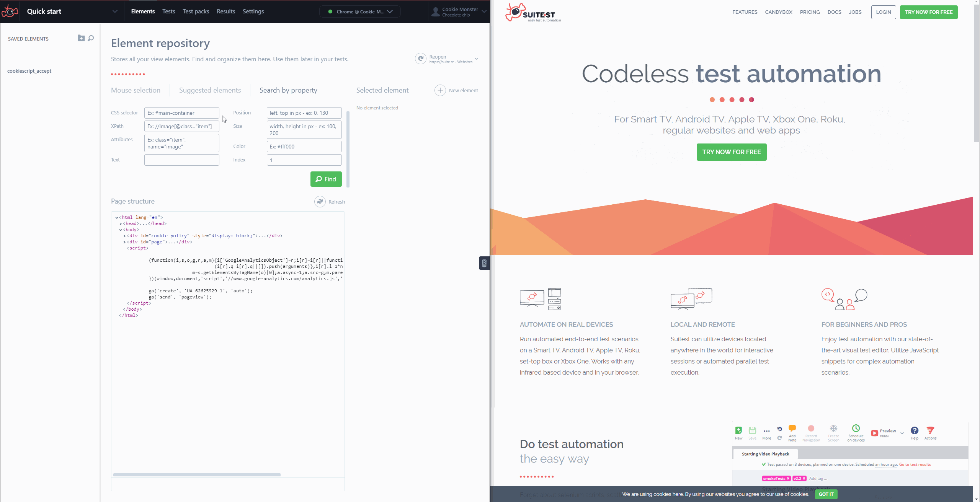Open the Results tab
This screenshot has width=980, height=502.
coord(226,11)
